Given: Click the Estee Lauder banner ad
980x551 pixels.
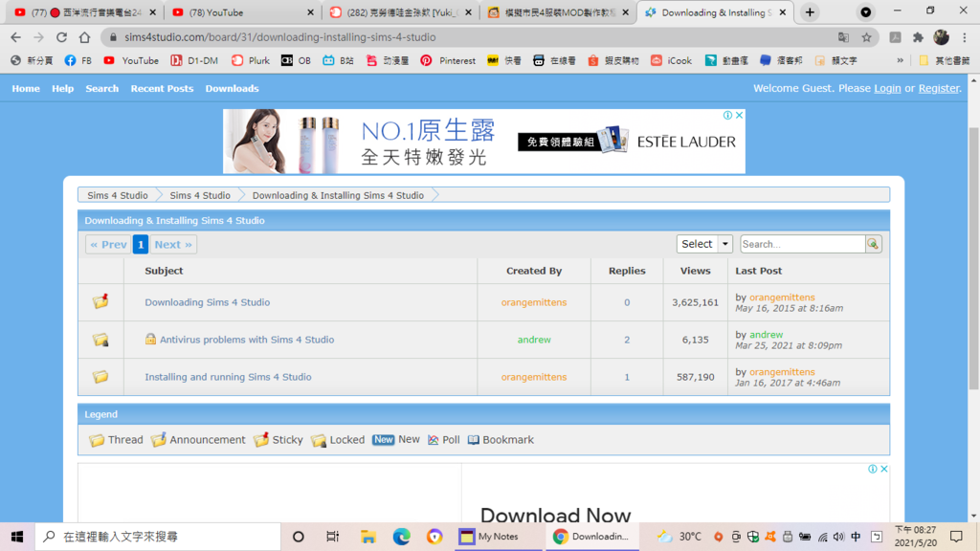Looking at the screenshot, I should (x=483, y=142).
